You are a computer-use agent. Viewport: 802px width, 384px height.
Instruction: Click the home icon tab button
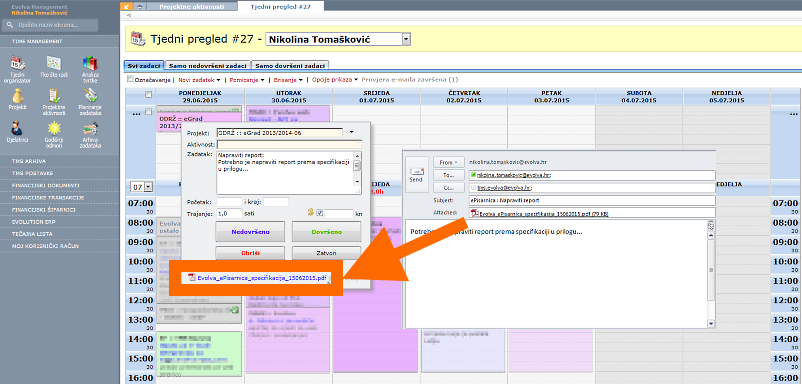pyautogui.click(x=140, y=6)
